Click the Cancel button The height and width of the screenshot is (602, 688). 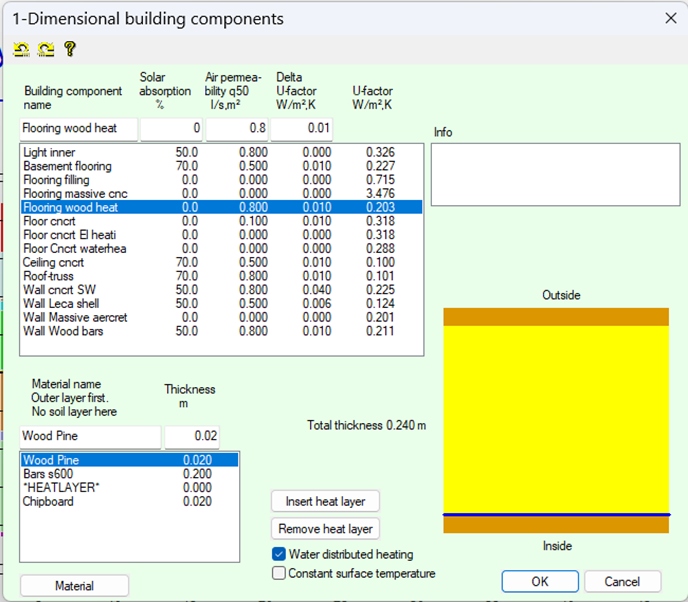click(x=621, y=581)
